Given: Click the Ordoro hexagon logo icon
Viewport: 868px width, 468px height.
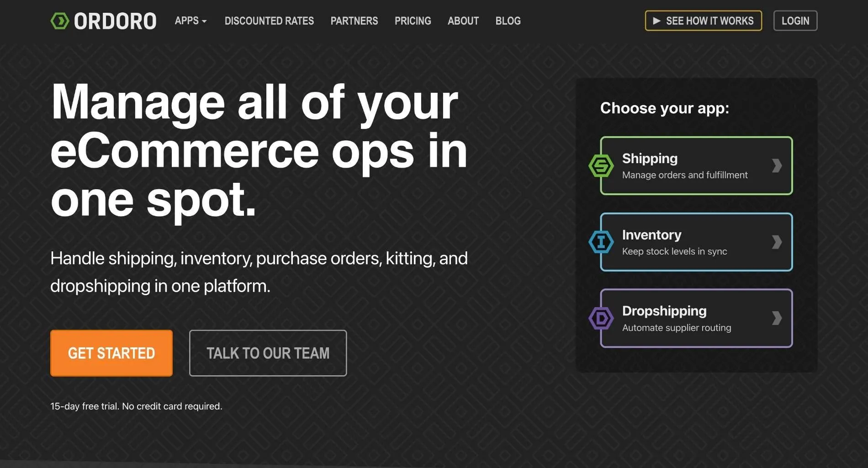Looking at the screenshot, I should click(59, 21).
